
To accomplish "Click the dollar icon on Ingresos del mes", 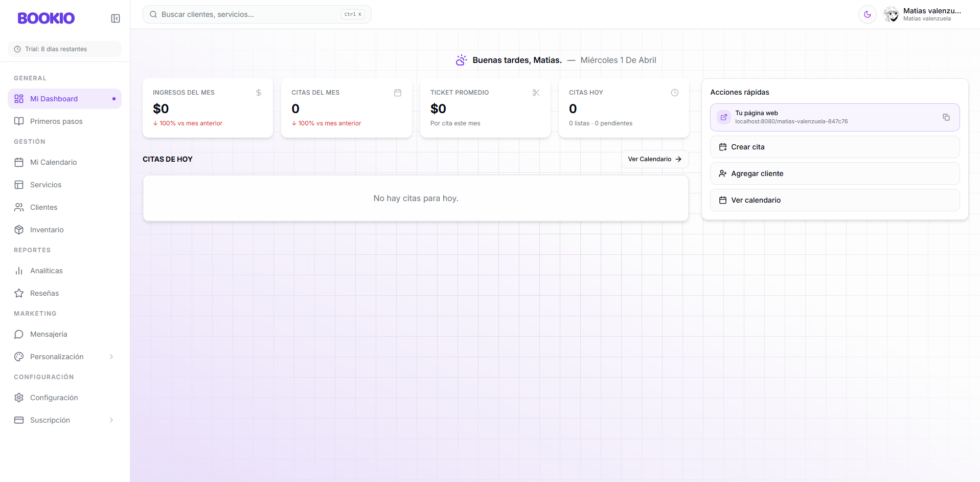I will (259, 93).
